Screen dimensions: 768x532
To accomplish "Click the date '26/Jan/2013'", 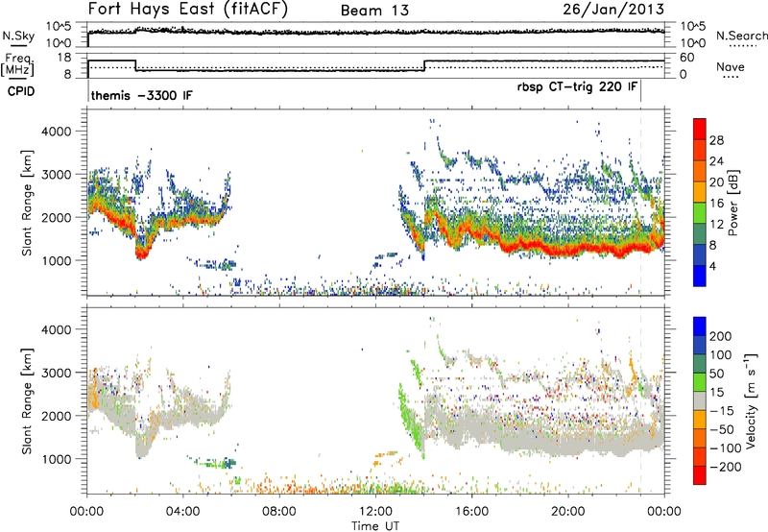I will pos(613,10).
